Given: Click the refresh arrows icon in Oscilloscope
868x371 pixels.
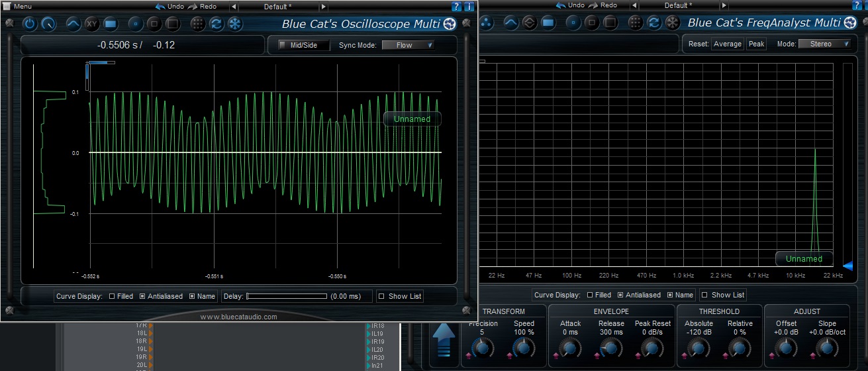Looking at the screenshot, I should 216,24.
